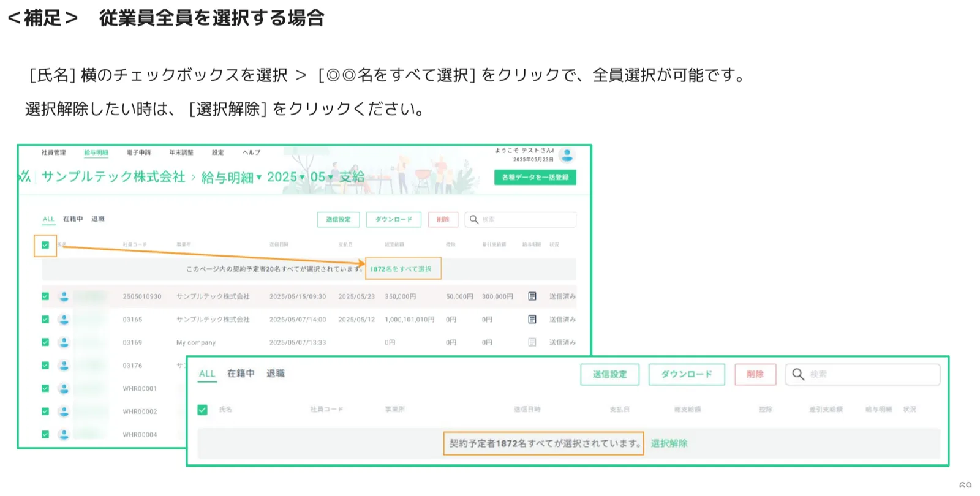The width and height of the screenshot is (980, 496).
Task: Open the 社員管理 menu
Action: pos(53,152)
